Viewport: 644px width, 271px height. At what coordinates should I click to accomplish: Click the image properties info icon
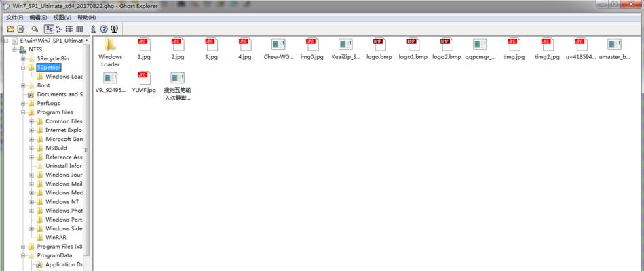(93, 29)
